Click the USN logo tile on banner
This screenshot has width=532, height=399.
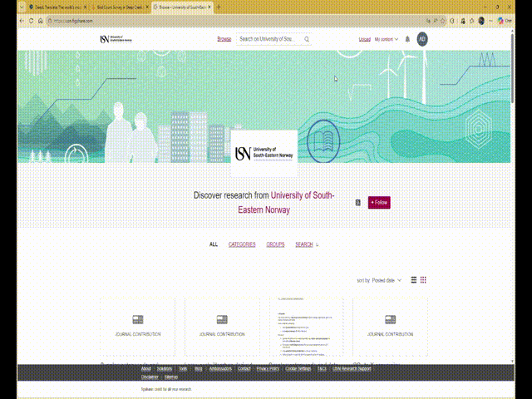(x=264, y=153)
